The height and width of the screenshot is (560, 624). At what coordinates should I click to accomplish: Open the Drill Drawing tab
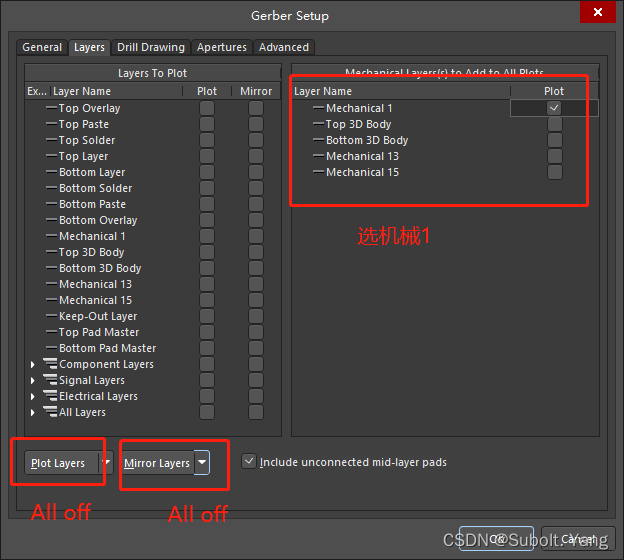click(151, 47)
